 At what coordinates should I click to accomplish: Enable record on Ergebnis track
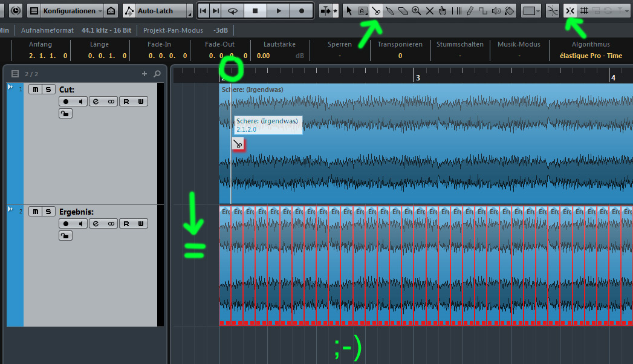pos(67,224)
